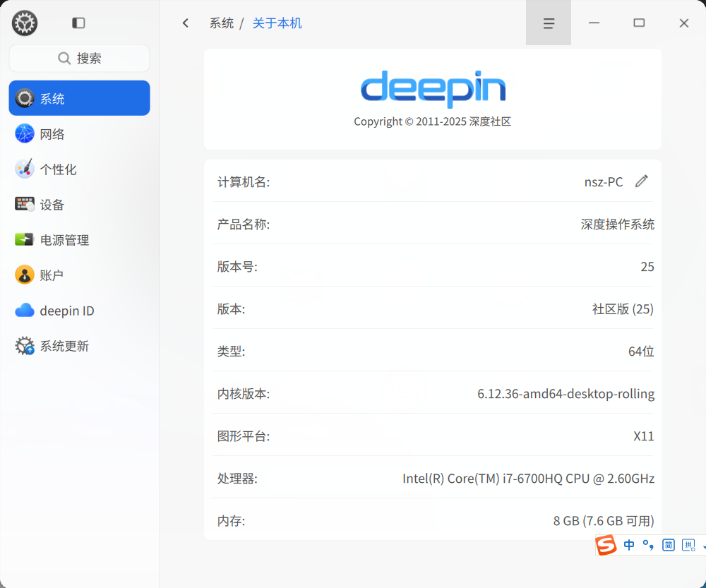
Task: Open the 个性化 personalization settings
Action: coord(79,169)
